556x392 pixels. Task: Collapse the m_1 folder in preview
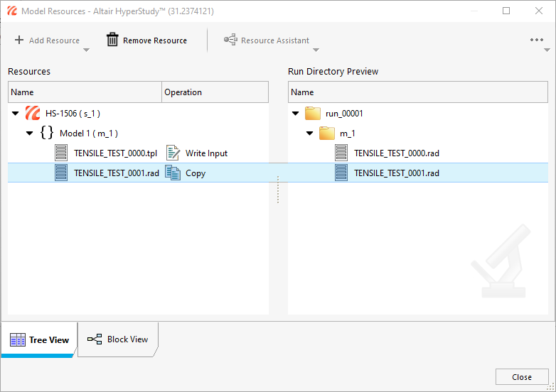(310, 134)
